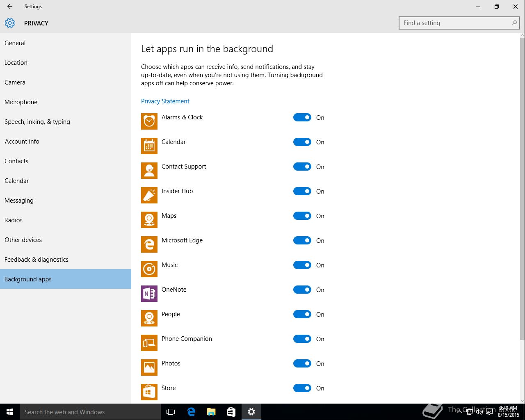Click the Maps app icon
The width and height of the screenshot is (525, 420).
point(149,220)
